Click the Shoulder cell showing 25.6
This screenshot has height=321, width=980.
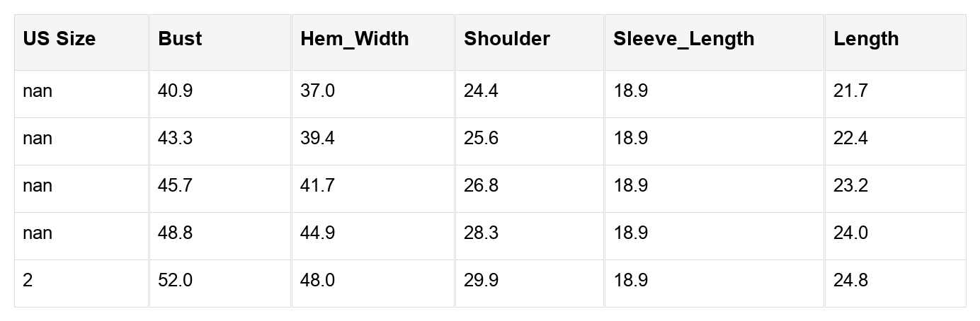click(x=481, y=139)
